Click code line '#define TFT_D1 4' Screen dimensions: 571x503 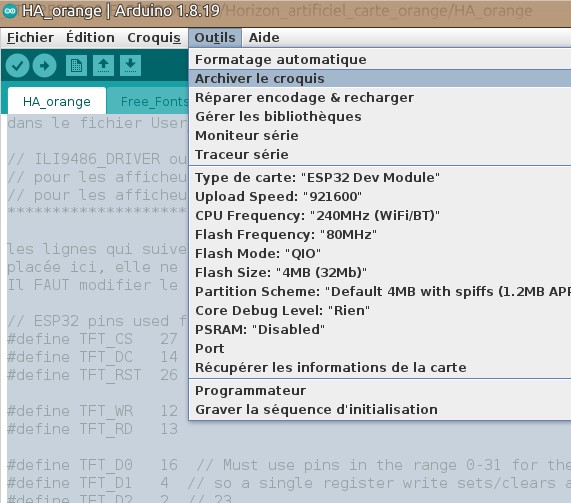[88, 483]
